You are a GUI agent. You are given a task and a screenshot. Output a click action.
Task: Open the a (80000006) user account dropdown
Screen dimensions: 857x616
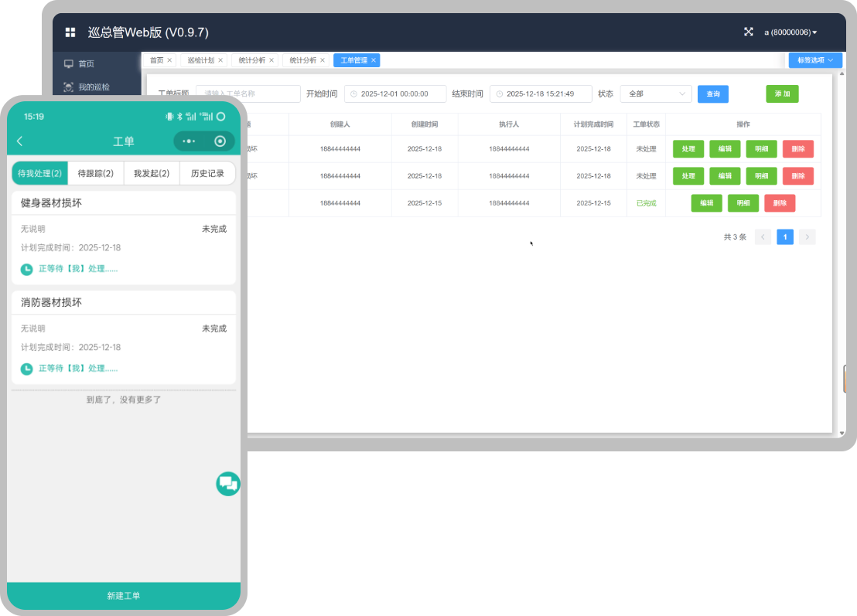tap(790, 32)
